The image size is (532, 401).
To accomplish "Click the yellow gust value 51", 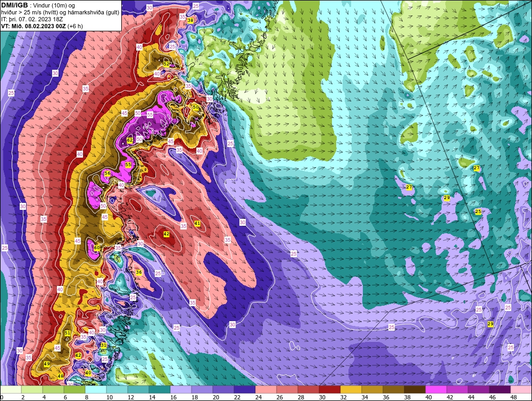I will (x=67, y=333).
